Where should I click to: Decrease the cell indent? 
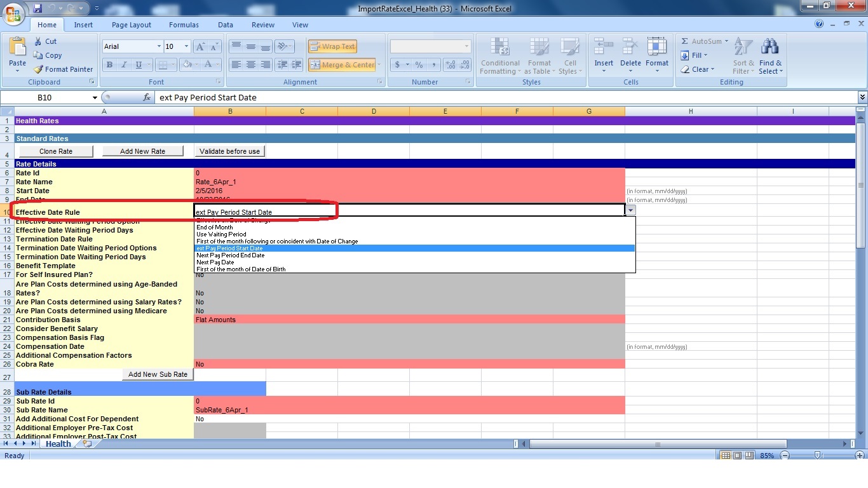282,65
